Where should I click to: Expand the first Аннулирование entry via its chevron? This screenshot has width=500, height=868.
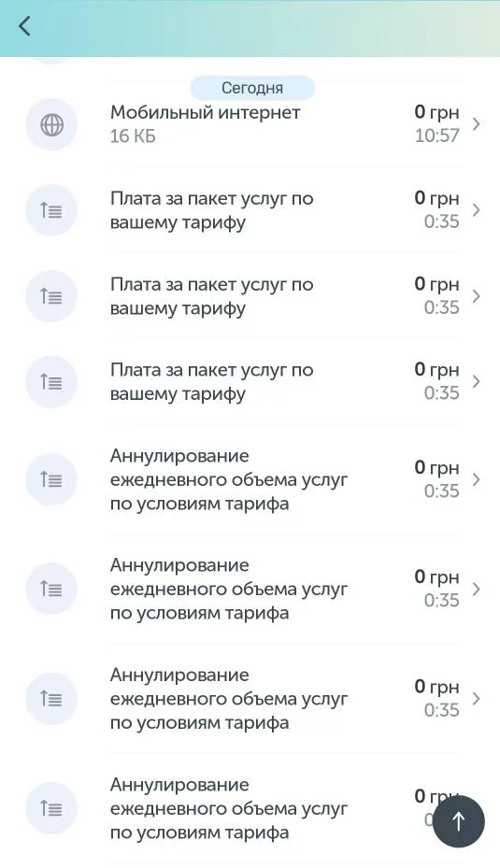pos(477,479)
